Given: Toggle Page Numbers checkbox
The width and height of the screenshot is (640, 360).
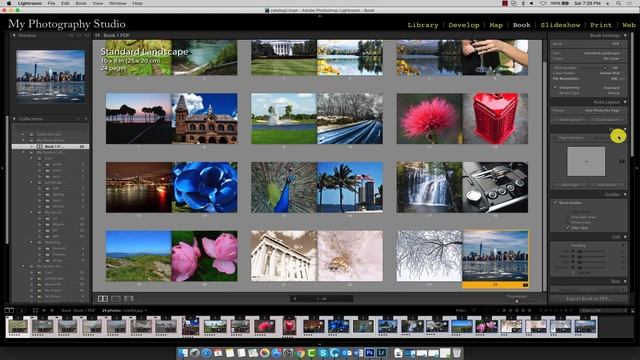Looking at the screenshot, I should pyautogui.click(x=555, y=138).
